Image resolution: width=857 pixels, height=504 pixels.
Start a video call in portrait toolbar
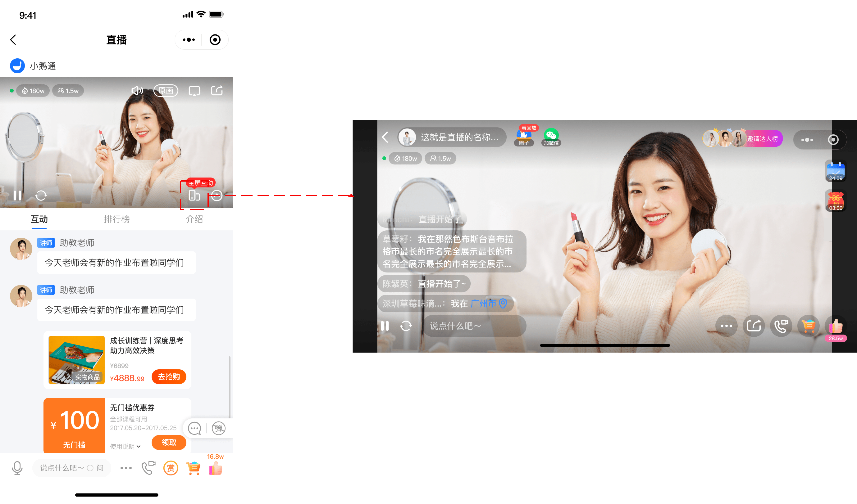[148, 468]
